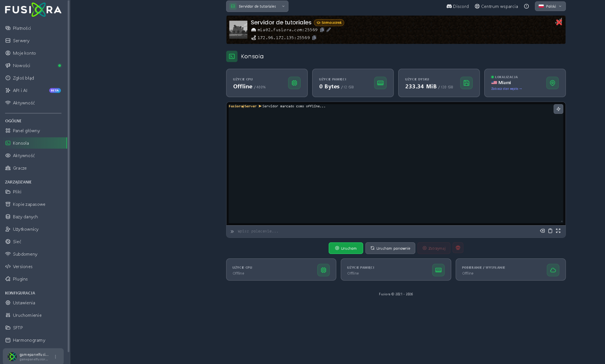The width and height of the screenshot is (605, 364).
Task: Follow the Zobacz stan węzła link
Action: (x=506, y=89)
